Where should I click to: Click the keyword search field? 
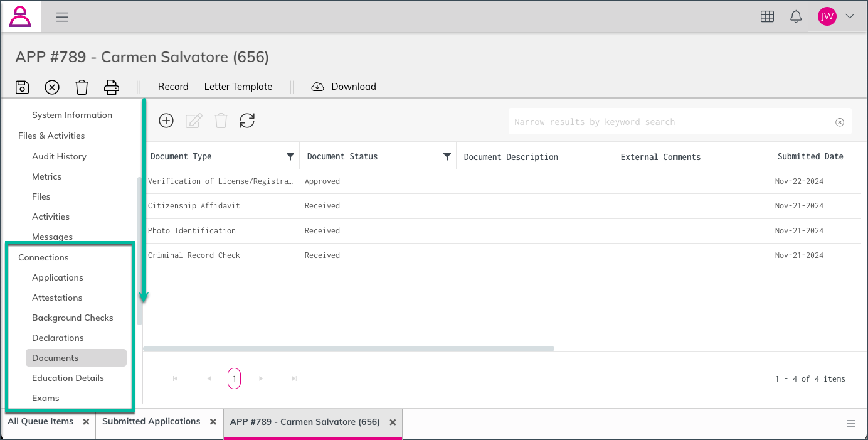point(671,122)
